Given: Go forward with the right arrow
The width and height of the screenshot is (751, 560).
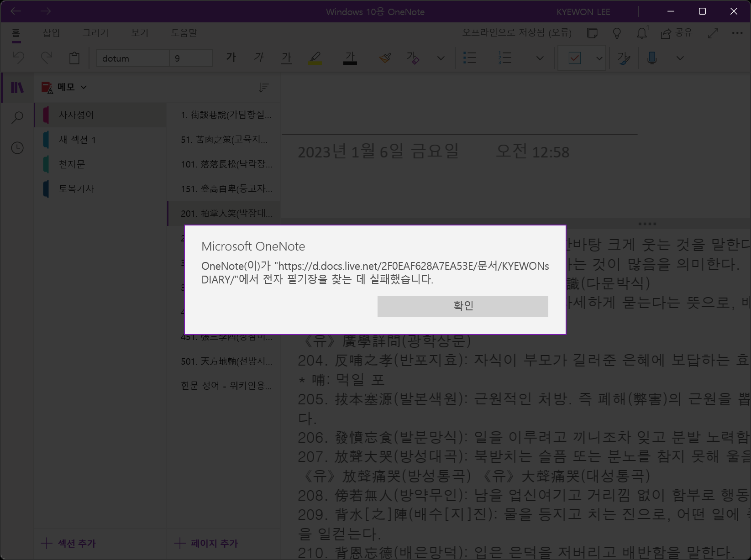Looking at the screenshot, I should coord(45,11).
